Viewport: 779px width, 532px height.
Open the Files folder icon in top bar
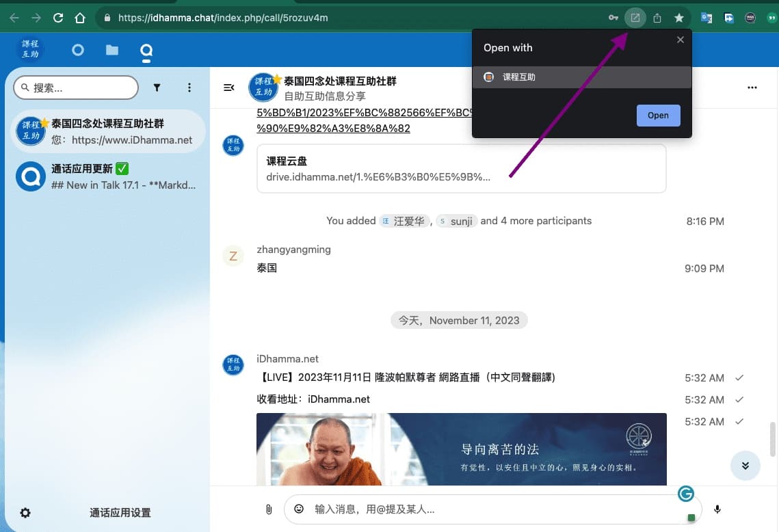pos(112,50)
